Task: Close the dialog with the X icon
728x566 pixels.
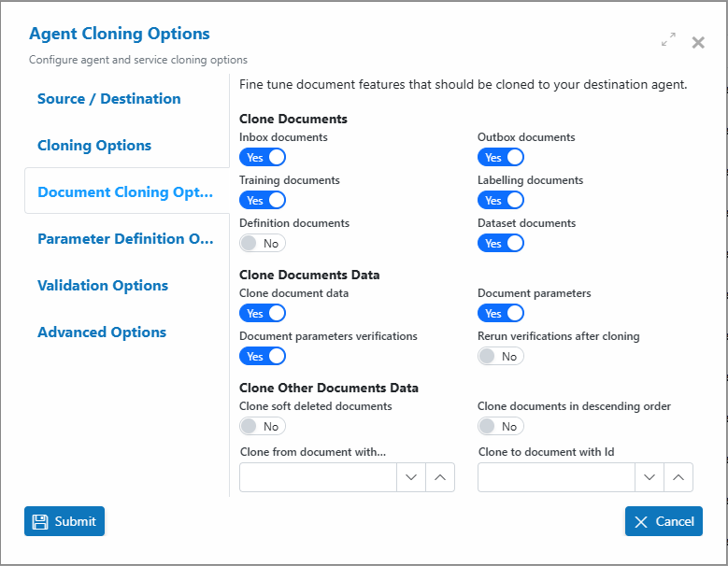Action: pos(698,43)
